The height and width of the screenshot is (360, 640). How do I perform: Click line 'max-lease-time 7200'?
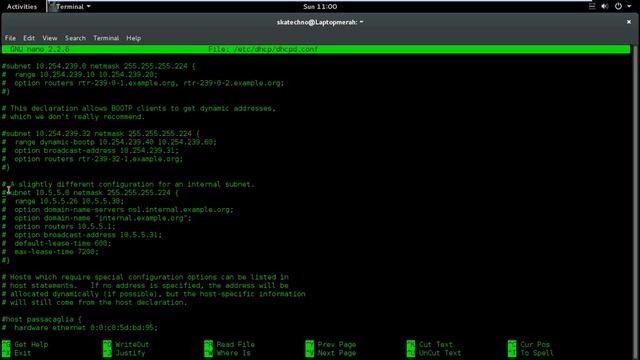pyautogui.click(x=50, y=252)
